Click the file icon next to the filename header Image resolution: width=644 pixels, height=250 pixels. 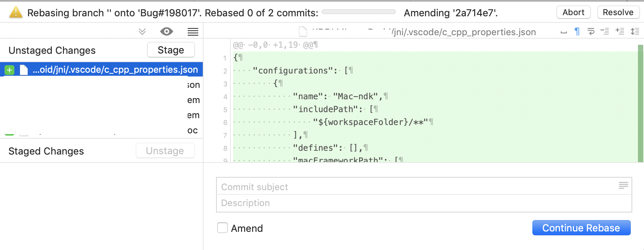[x=302, y=31]
